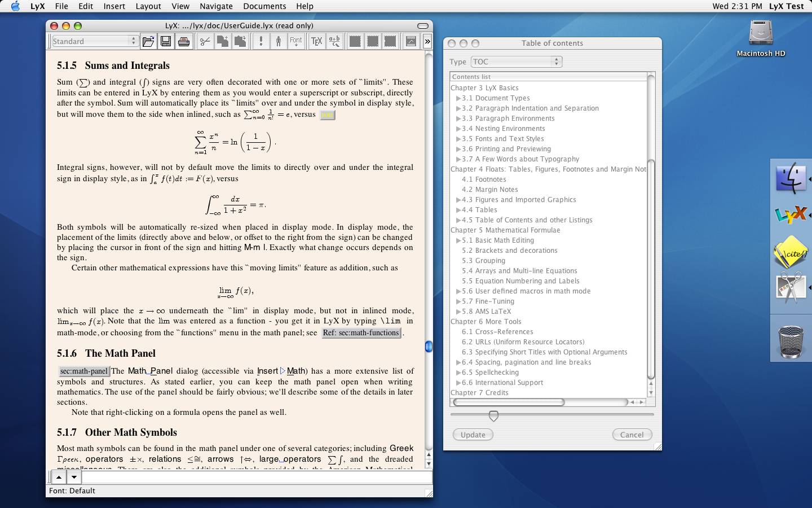The height and width of the screenshot is (508, 812).
Task: Click the Finder icon in the Dock
Action: [791, 178]
